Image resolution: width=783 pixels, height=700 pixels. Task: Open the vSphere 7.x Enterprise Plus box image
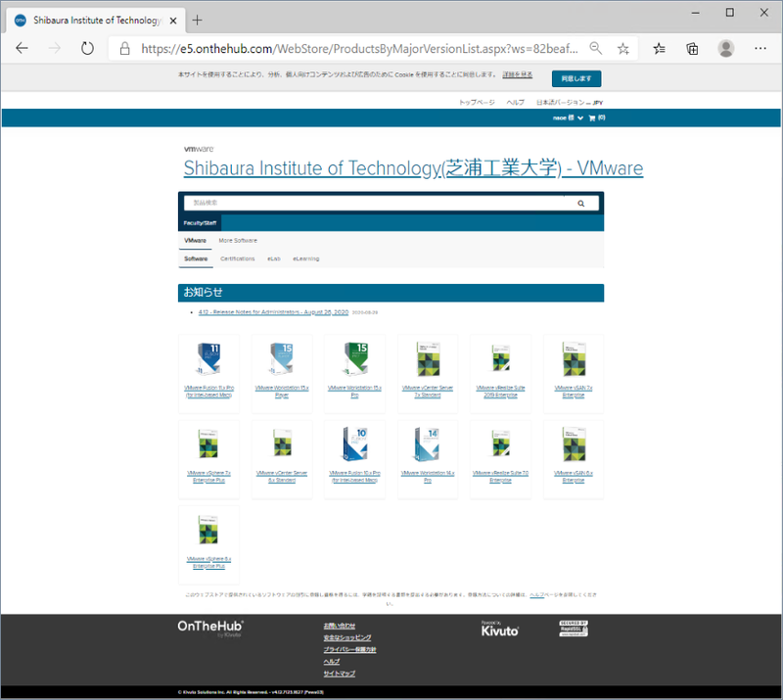208,443
